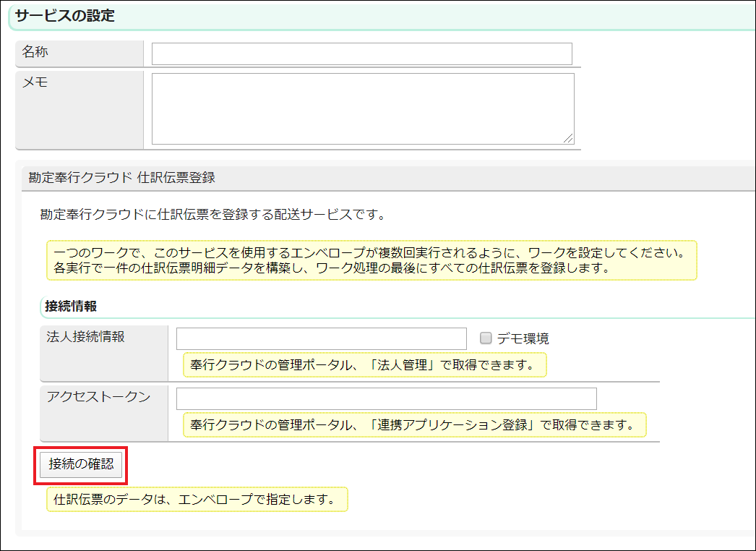Click the 配送サービスです description text

(x=214, y=215)
